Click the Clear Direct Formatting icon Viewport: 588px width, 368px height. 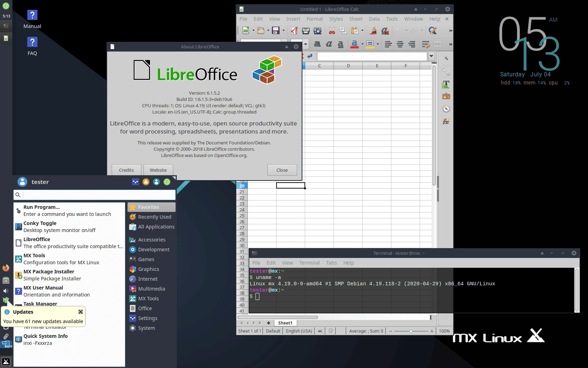tap(385, 30)
